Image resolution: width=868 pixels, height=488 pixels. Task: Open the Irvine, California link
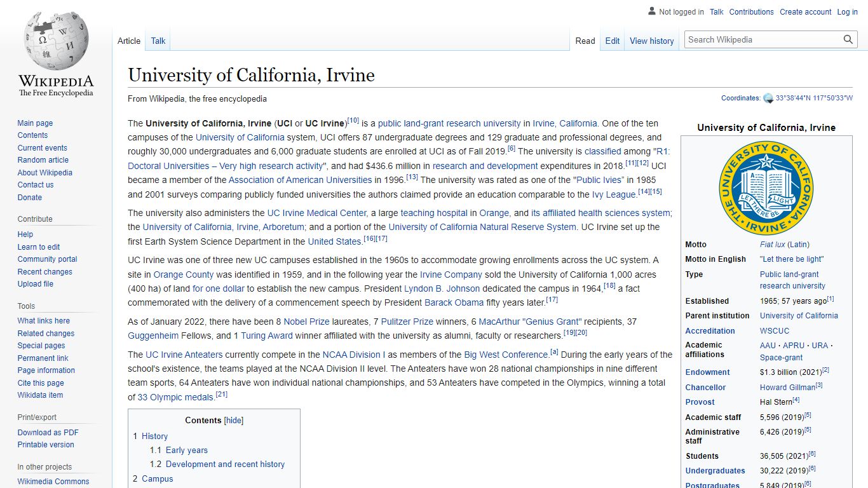(x=565, y=123)
